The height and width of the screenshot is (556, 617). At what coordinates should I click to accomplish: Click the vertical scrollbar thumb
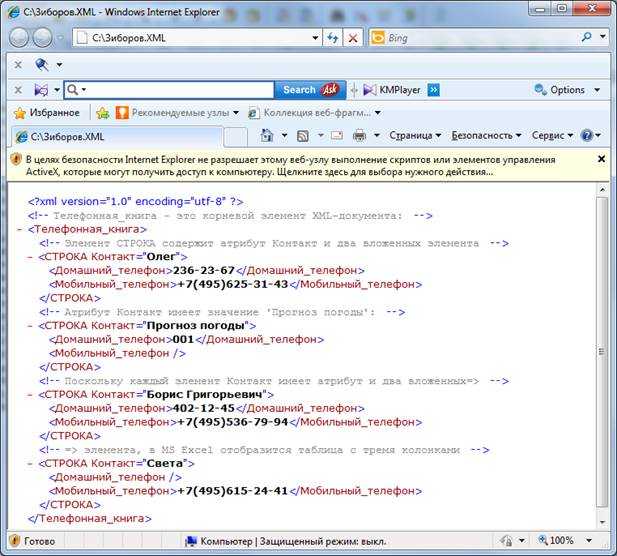tap(602, 352)
